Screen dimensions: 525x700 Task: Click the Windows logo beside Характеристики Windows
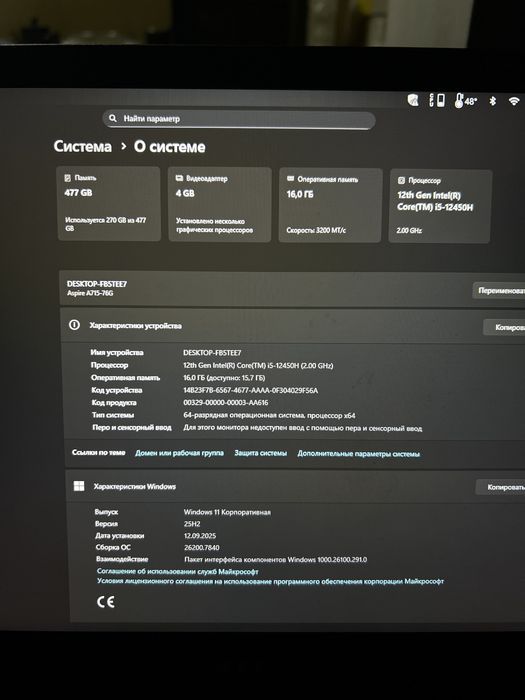pos(79,486)
